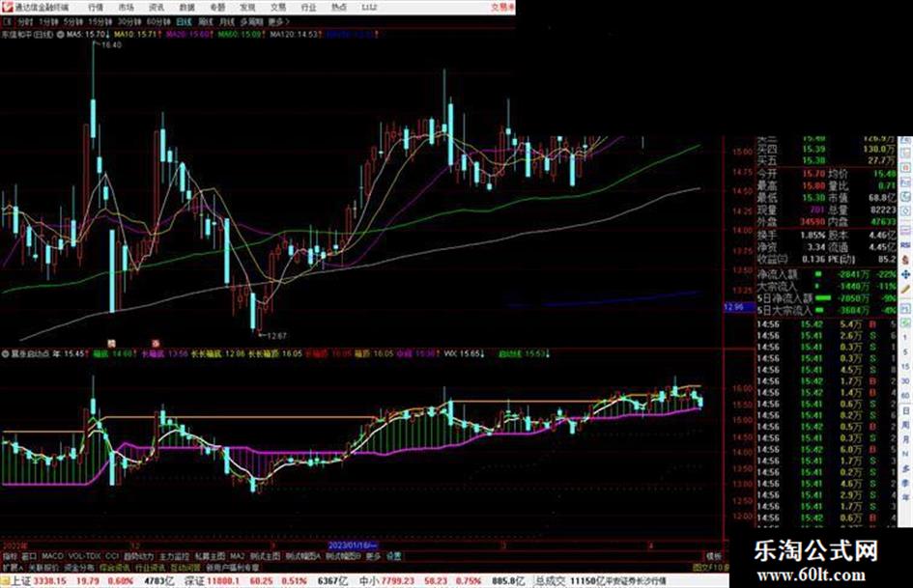Switch to the 60分钟 period tab
The image size is (913, 588).
[x=158, y=21]
